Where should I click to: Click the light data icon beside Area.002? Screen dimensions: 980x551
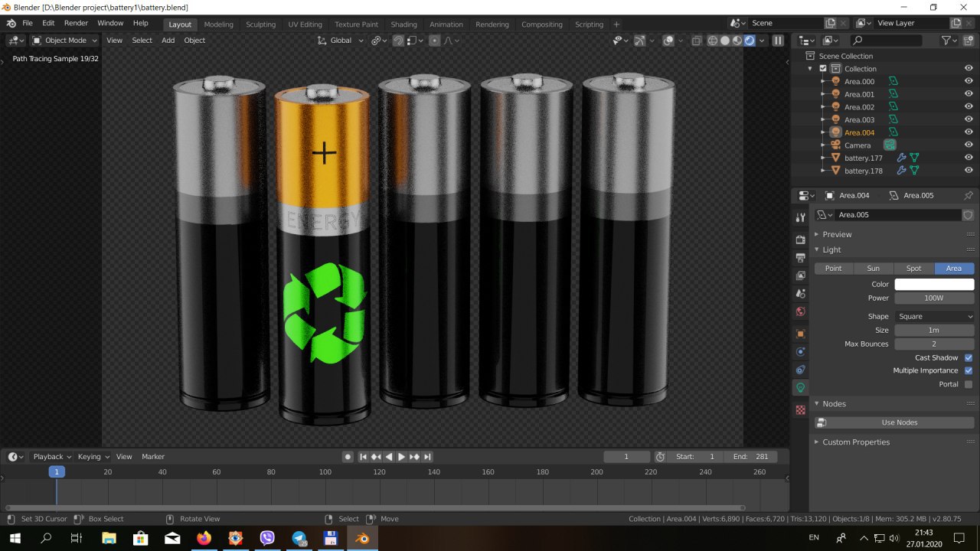[893, 107]
